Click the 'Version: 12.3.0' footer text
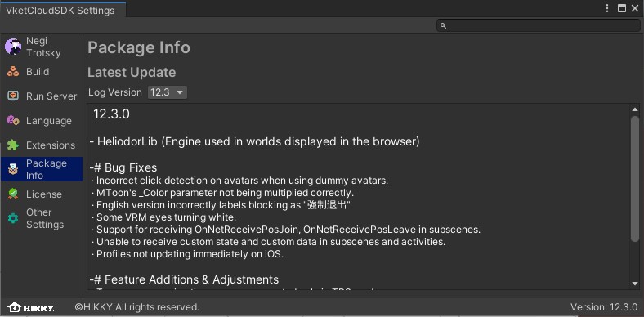 604,307
